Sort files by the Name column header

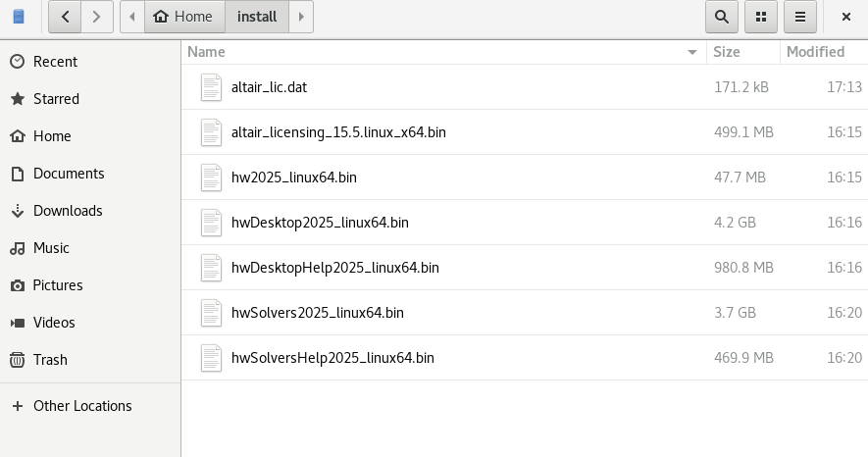click(441, 52)
